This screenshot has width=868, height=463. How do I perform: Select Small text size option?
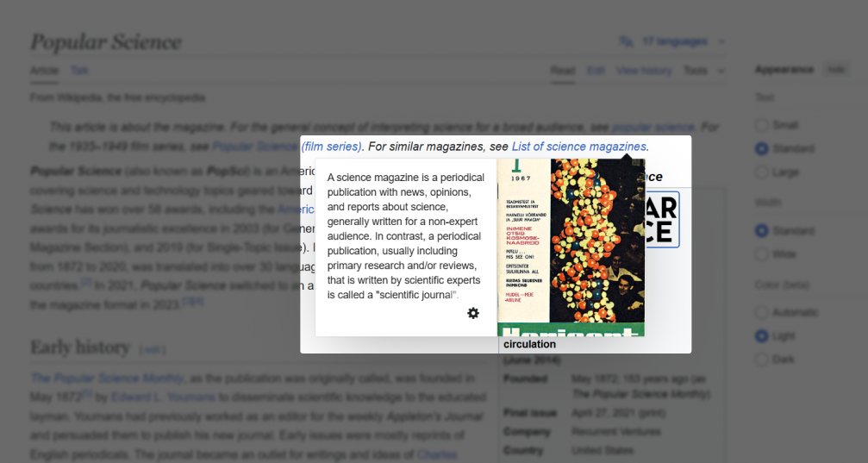pos(762,125)
